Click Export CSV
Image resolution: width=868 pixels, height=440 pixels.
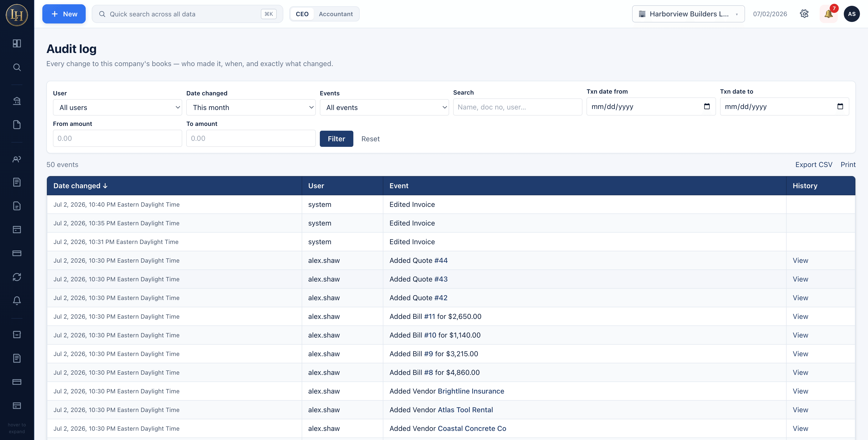click(x=813, y=164)
